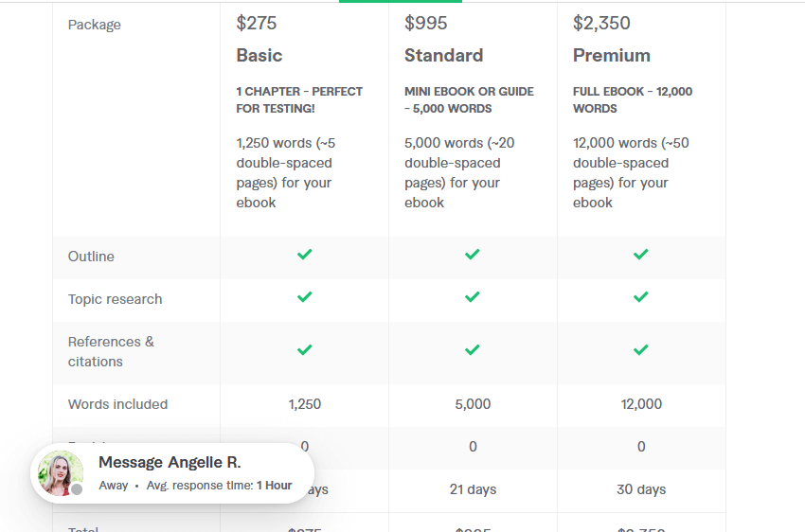The image size is (805, 532).
Task: Click the Words included row label
Action: pyautogui.click(x=117, y=404)
